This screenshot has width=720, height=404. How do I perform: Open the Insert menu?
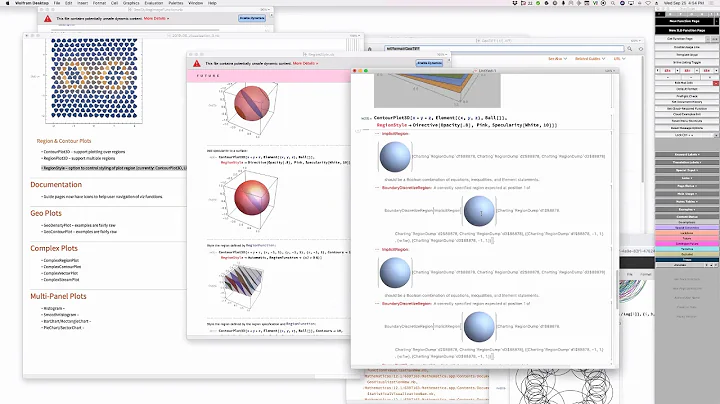click(x=83, y=3)
